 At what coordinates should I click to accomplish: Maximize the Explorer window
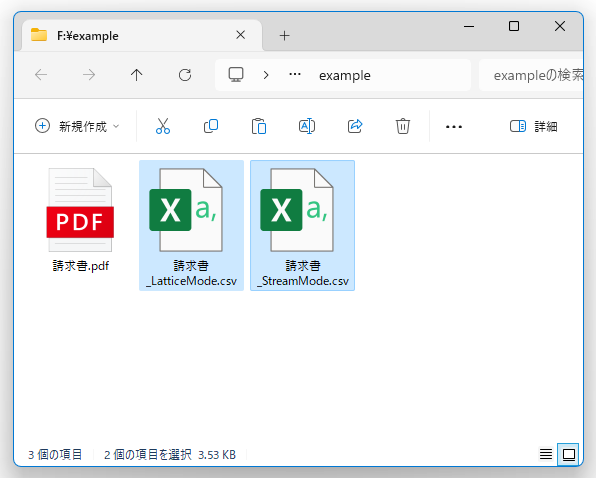[514, 26]
